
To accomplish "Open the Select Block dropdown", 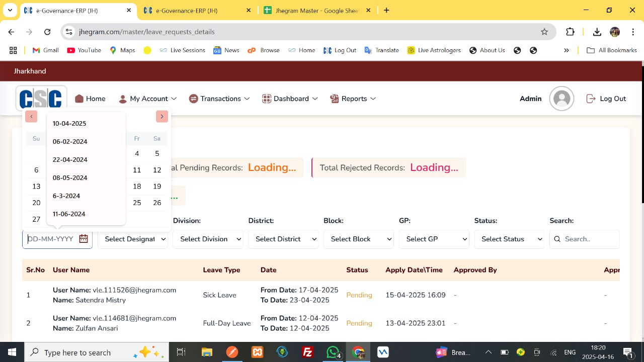I will coord(359,239).
